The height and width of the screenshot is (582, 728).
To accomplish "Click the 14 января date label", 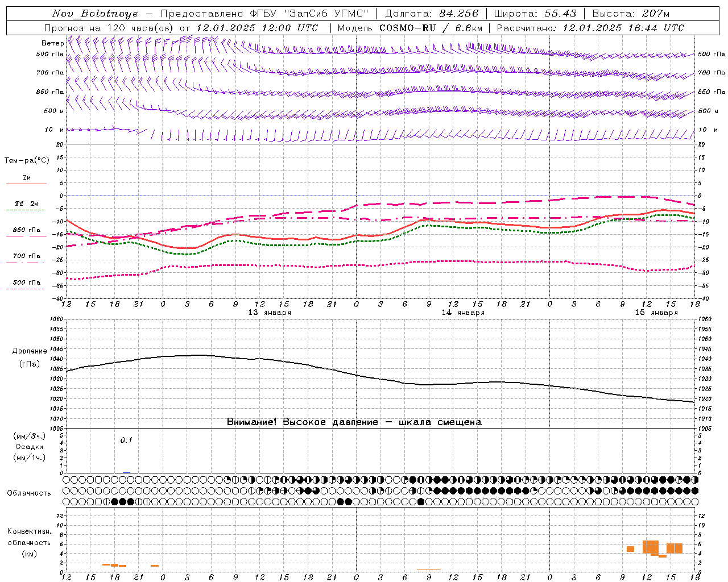I will point(463,313).
